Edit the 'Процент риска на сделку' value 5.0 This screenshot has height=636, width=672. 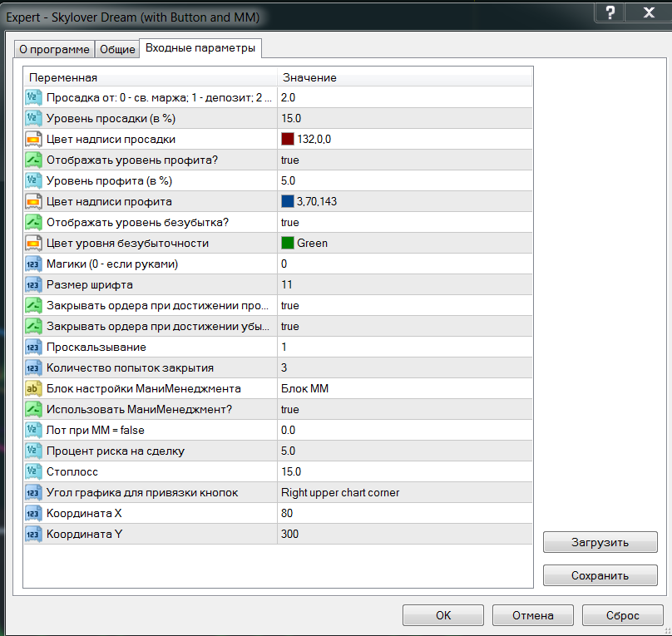pos(404,451)
